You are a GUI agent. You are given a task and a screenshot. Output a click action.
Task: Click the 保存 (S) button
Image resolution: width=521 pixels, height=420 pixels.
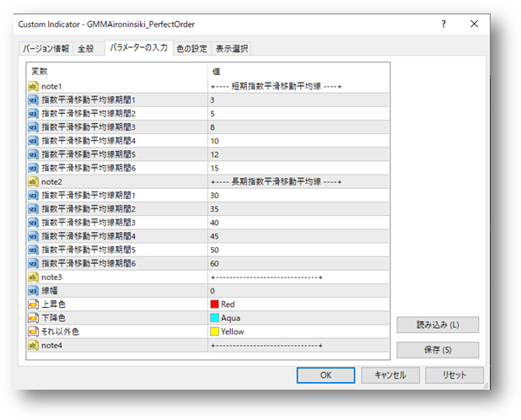point(438,350)
